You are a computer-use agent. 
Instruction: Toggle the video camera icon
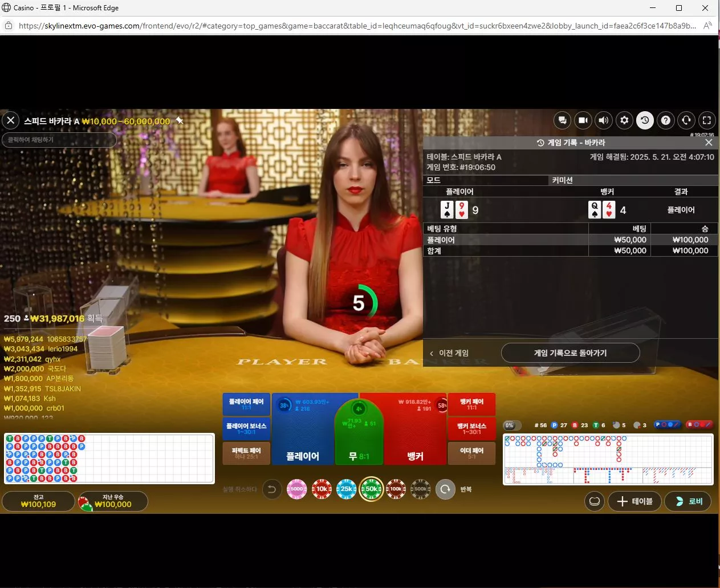(x=583, y=120)
